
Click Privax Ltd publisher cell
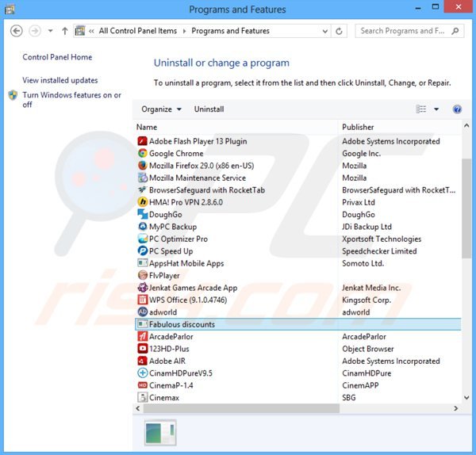[x=359, y=202]
